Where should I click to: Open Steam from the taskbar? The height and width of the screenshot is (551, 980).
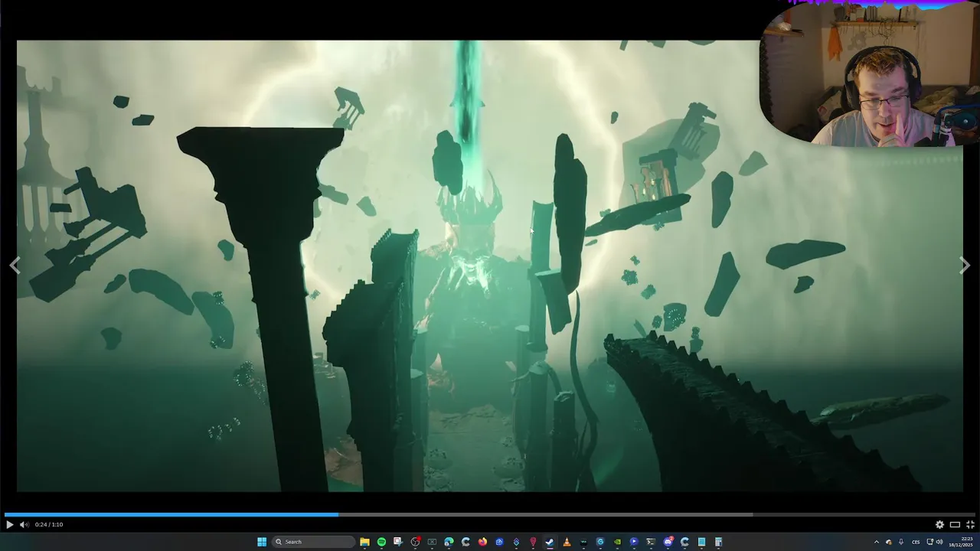[x=550, y=542]
